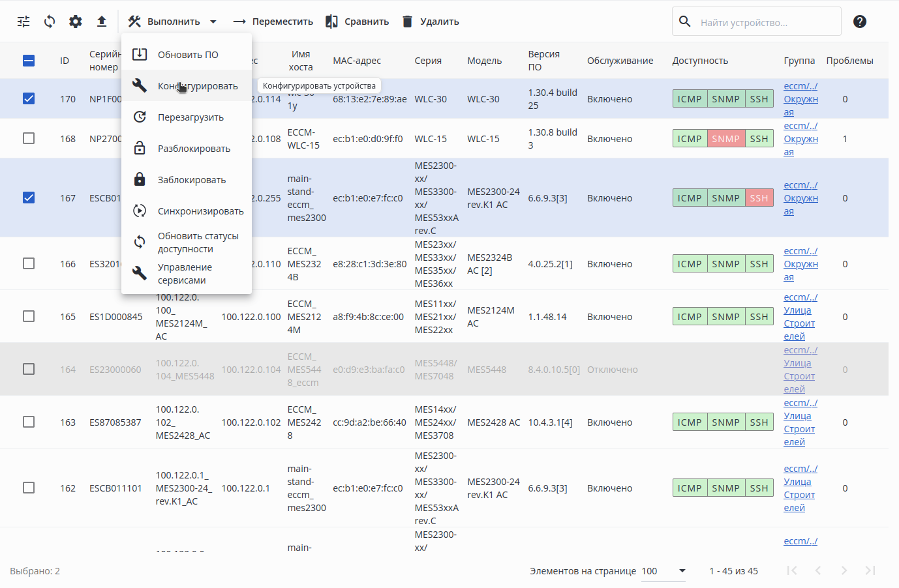This screenshot has width=899, height=588.
Task: Choose Синхронизировать in the dropdown menu
Action: pos(200,211)
